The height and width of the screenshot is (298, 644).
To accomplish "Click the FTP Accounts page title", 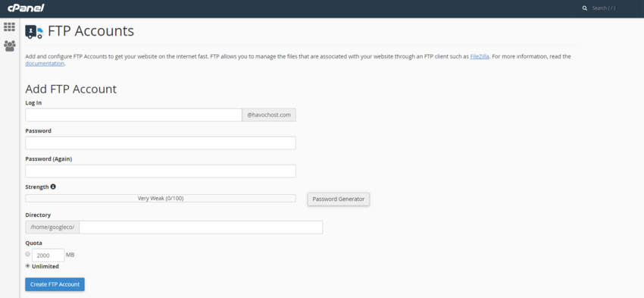I will 91,31.
